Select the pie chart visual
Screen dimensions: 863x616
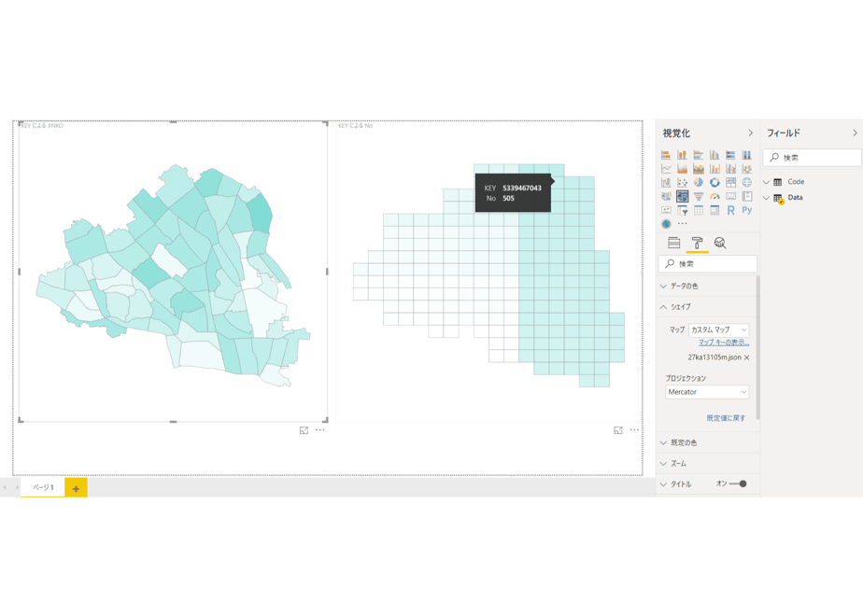point(699,182)
